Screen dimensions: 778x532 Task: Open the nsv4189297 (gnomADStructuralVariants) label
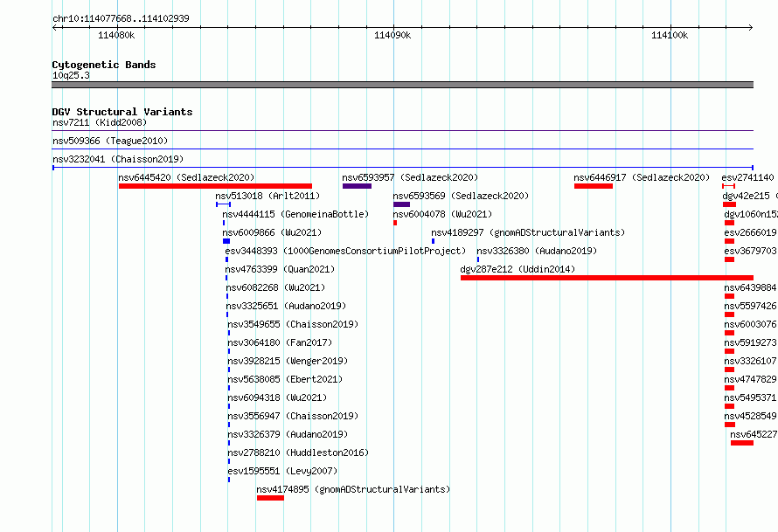point(528,232)
